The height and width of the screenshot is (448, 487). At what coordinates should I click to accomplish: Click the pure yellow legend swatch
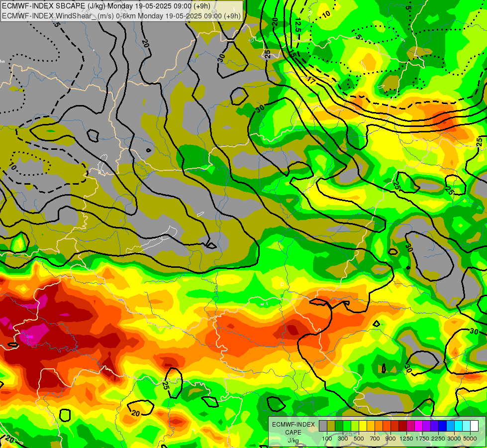pyautogui.click(x=363, y=426)
